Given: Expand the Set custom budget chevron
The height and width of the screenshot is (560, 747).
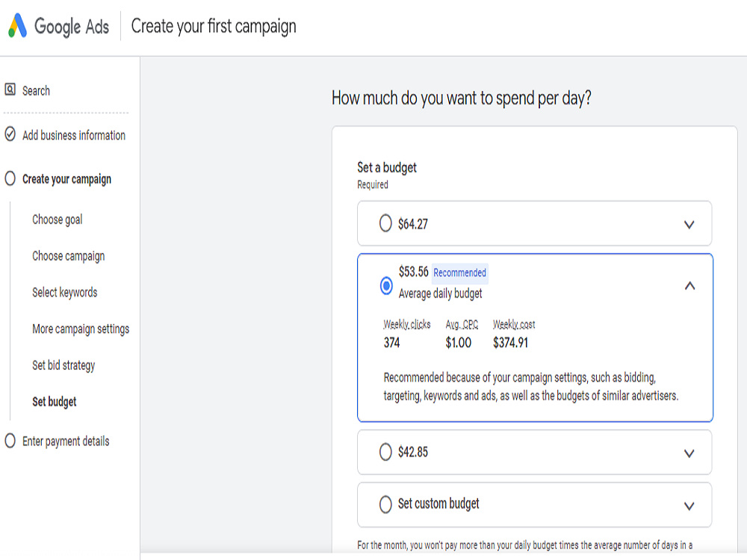Looking at the screenshot, I should [x=689, y=505].
